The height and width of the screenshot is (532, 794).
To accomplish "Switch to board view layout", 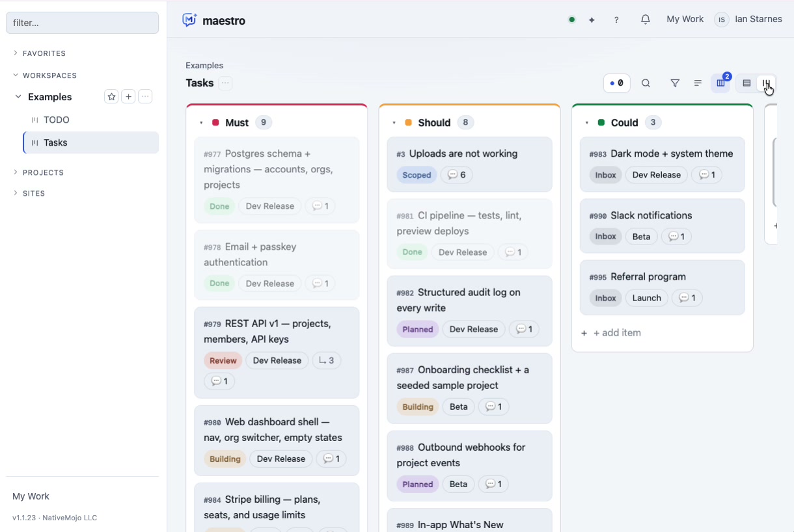I will tap(767, 83).
